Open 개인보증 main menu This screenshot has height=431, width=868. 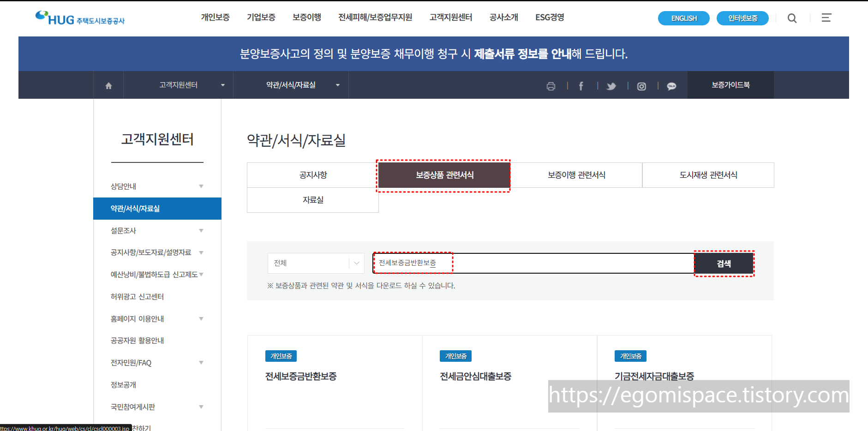(x=215, y=18)
